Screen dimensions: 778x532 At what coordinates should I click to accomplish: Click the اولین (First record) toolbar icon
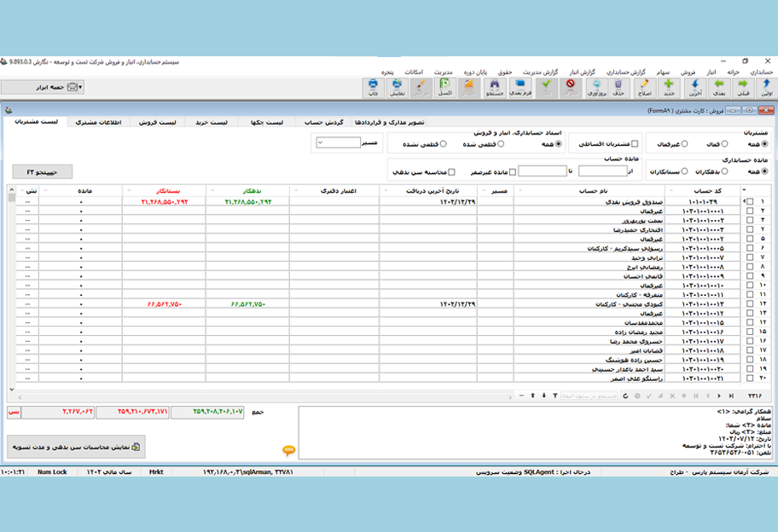tap(767, 88)
